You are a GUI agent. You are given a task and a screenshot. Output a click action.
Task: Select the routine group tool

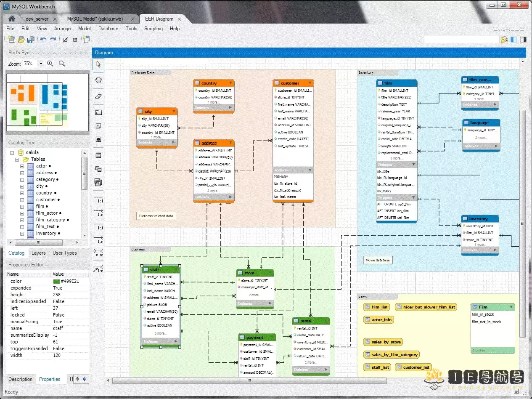pos(98,182)
